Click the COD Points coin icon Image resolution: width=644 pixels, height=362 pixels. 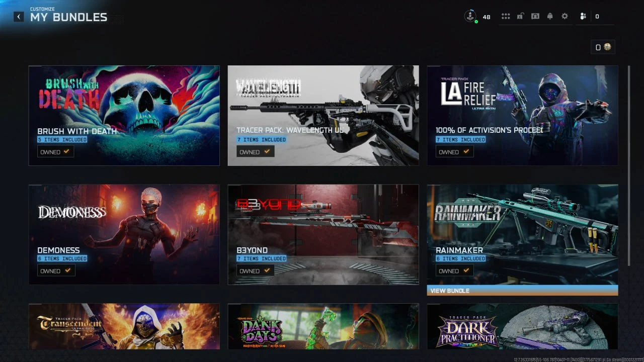(607, 47)
